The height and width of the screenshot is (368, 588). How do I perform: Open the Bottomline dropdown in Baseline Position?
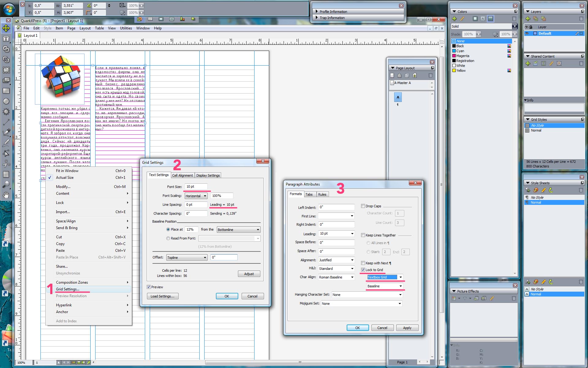click(239, 230)
